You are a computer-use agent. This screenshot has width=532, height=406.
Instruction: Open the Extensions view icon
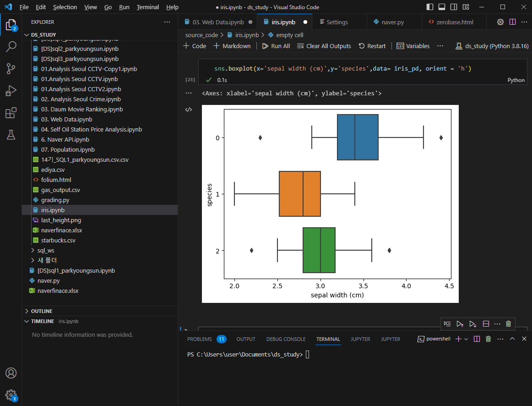[11, 113]
